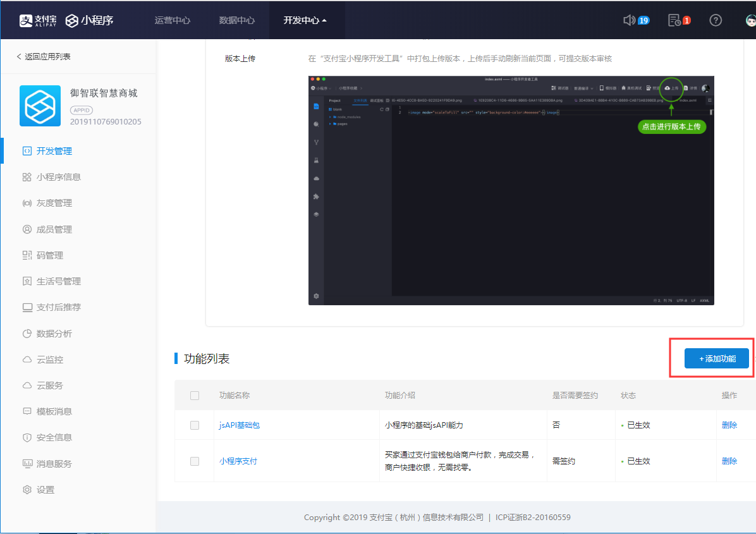Check the 小程序支付 row checkbox
Viewport: 756px width, 534px height.
[x=195, y=461]
